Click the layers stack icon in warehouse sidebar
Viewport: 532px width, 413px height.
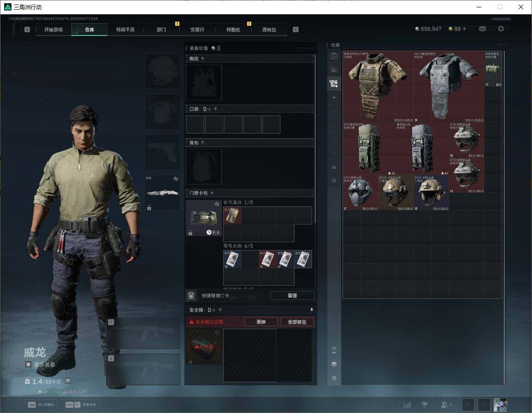[334, 364]
